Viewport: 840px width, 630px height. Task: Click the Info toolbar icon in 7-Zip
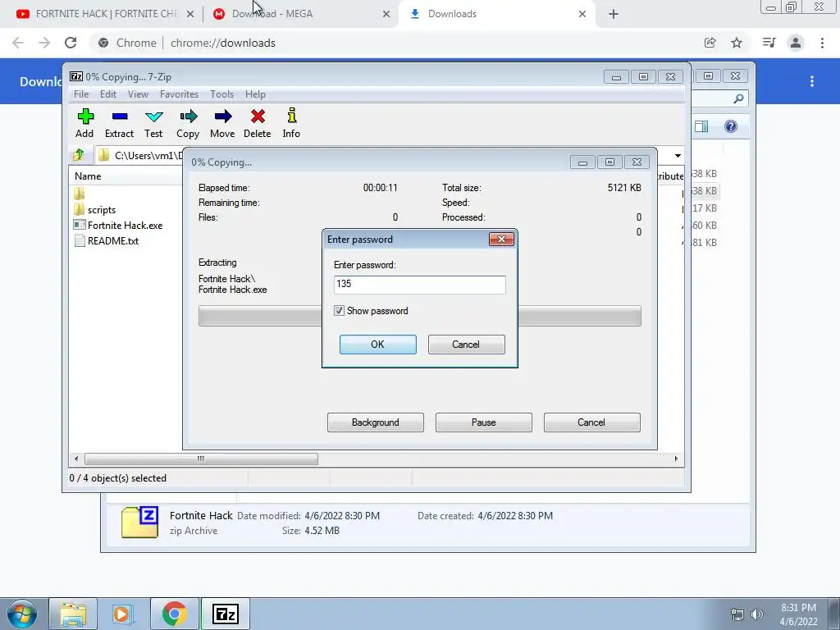291,123
